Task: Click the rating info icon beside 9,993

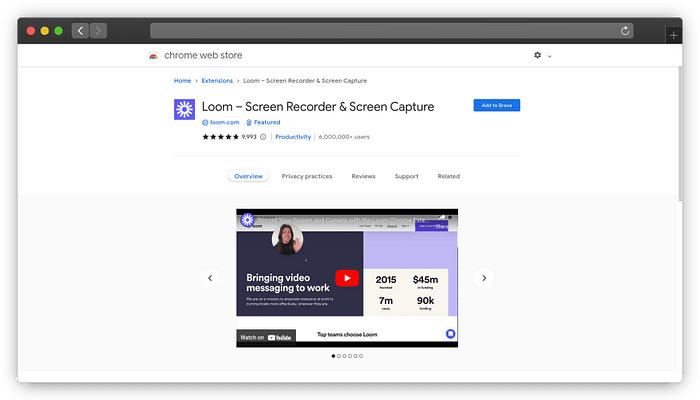Action: pyautogui.click(x=263, y=137)
